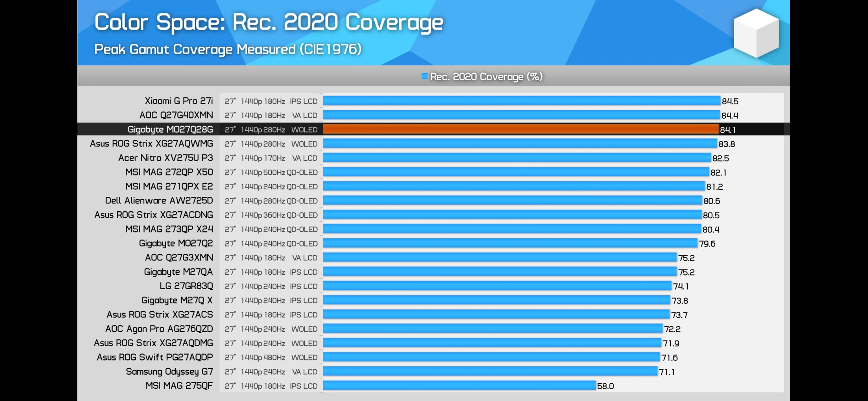
Task: Click the 84.1 value on the highlighted row
Action: pyautogui.click(x=727, y=130)
